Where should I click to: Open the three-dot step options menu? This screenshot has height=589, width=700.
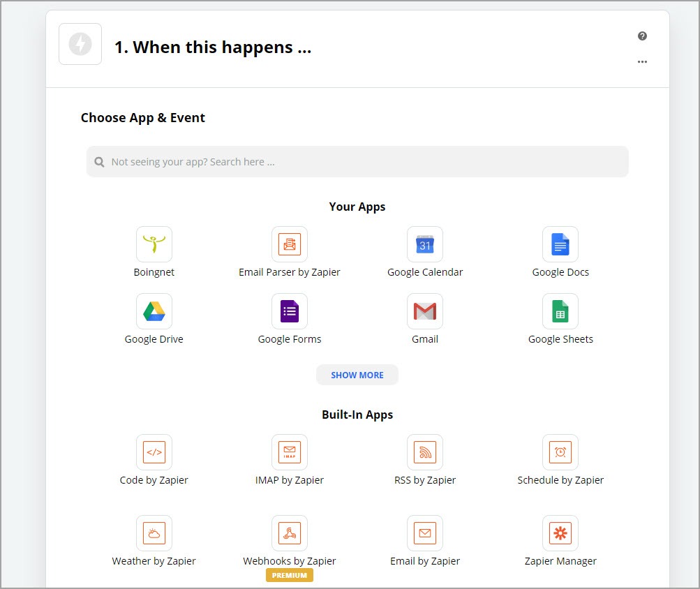click(x=642, y=61)
